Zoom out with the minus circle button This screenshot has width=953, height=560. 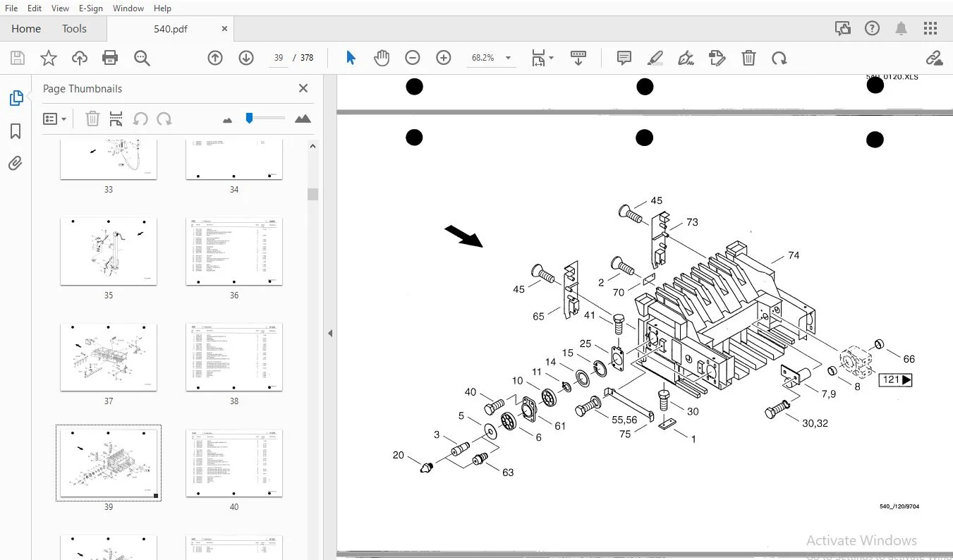click(x=413, y=58)
